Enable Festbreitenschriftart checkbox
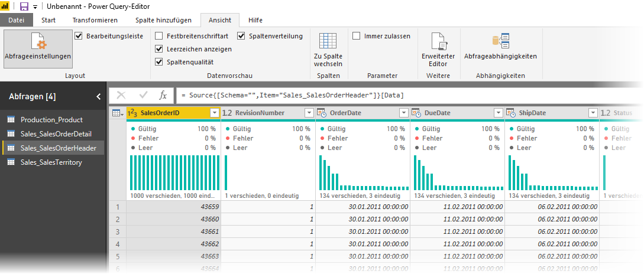Viewport: 644px width, 274px height. click(158, 36)
